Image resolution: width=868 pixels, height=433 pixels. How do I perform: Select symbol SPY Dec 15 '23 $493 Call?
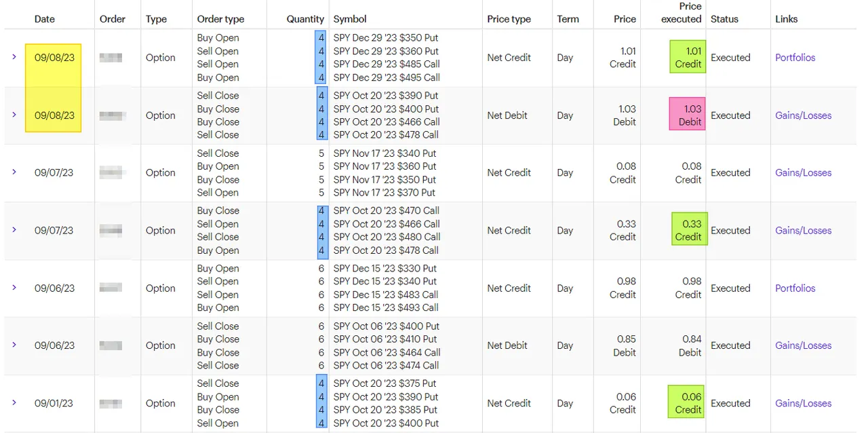[x=387, y=307]
